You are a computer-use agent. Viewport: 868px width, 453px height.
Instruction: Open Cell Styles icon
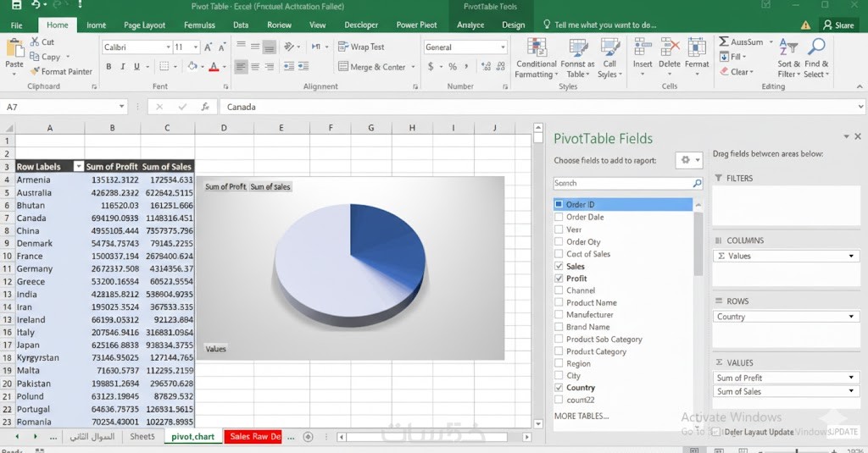coord(609,48)
